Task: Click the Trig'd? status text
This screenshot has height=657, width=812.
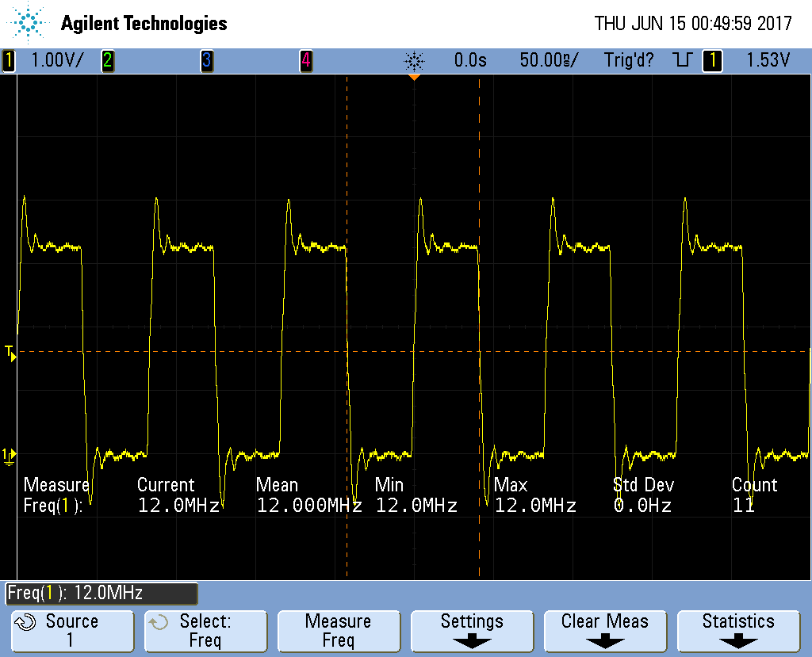Action: (629, 60)
